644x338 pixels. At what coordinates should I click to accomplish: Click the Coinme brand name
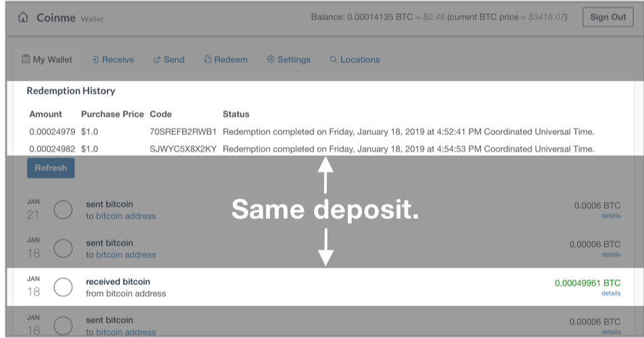[56, 18]
